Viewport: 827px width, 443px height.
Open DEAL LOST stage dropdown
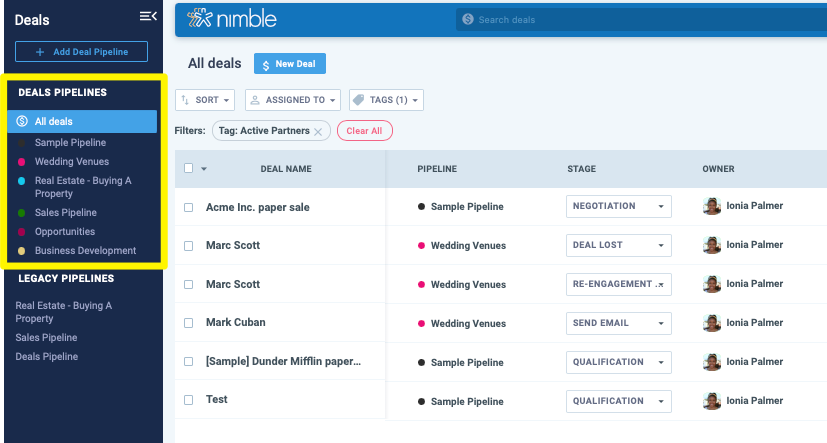coord(619,245)
